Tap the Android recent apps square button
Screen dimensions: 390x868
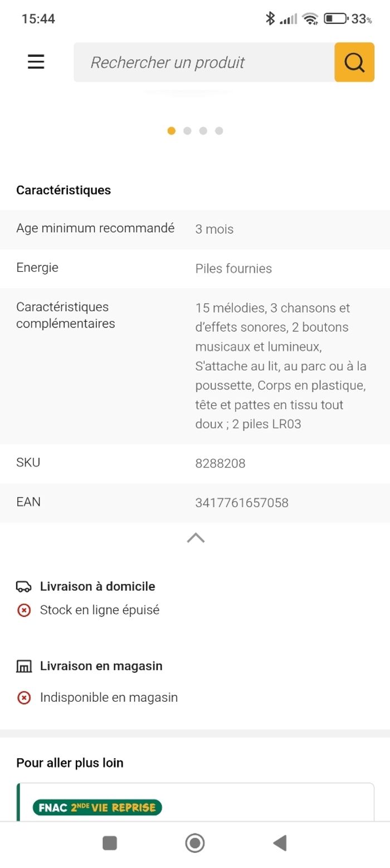coord(110,843)
